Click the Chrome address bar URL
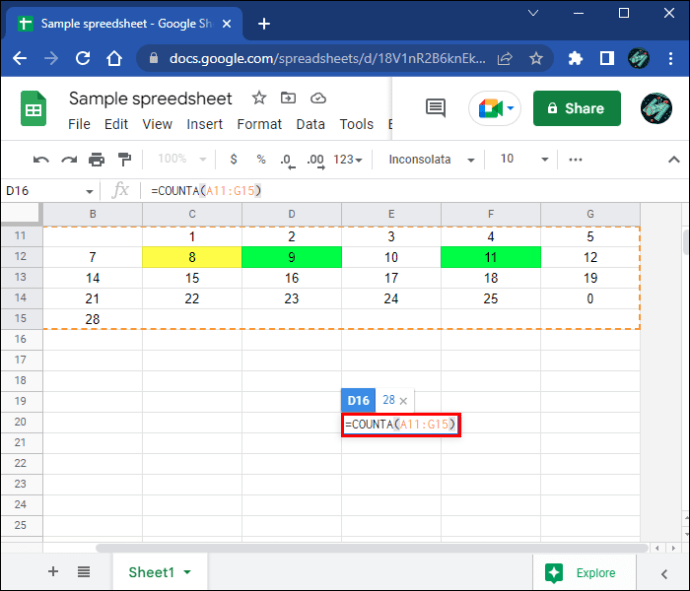Screen dimensions: 690x591 pos(327,59)
